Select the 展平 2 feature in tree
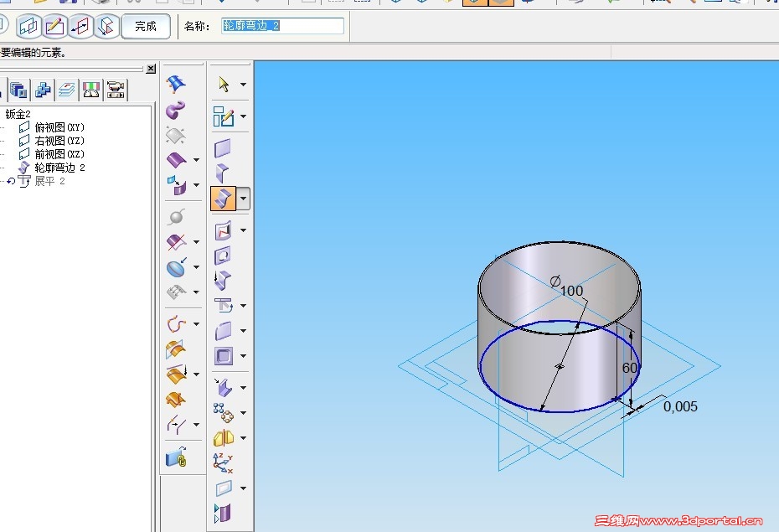Viewport: 779px width, 532px height. point(49,181)
